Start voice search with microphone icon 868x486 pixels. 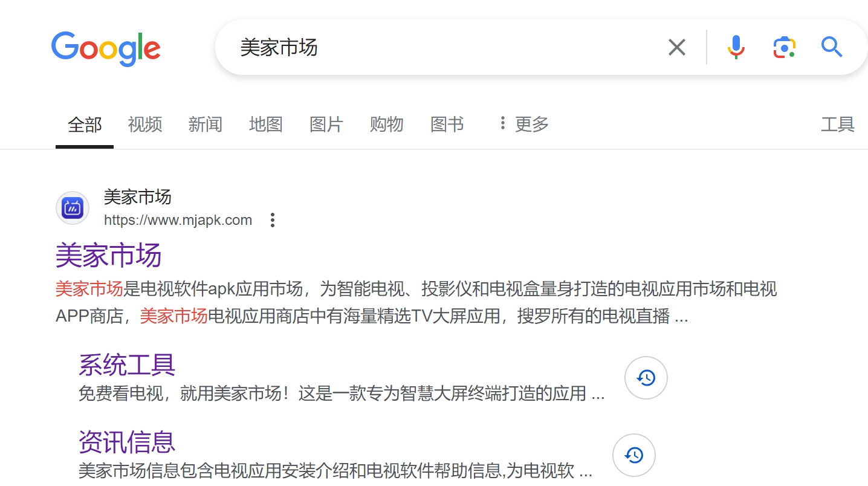tap(736, 47)
